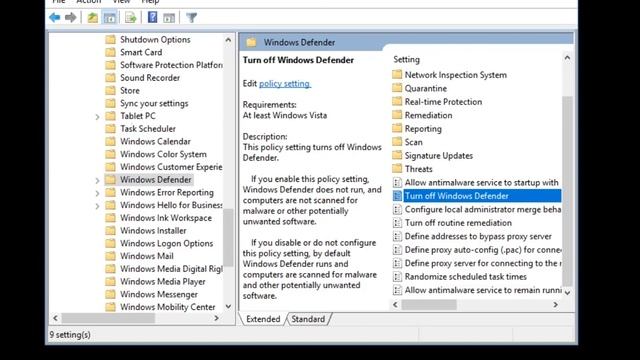Image resolution: width=640 pixels, height=360 pixels.
Task: Click the tree pane scroll right arrow
Action: point(217,318)
